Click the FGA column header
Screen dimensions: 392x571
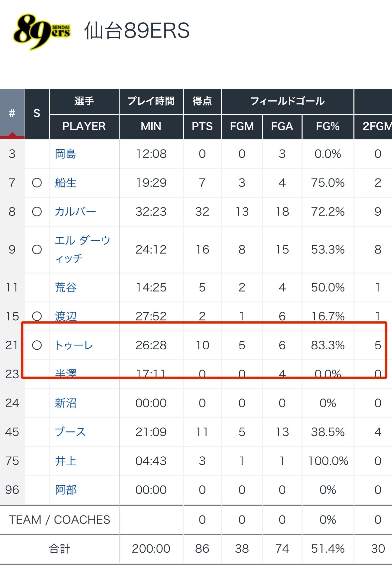point(282,126)
